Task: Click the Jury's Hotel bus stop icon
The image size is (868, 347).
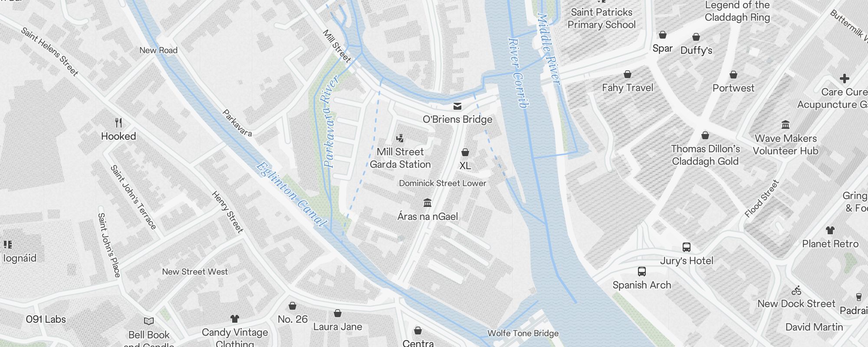Action: point(687,247)
